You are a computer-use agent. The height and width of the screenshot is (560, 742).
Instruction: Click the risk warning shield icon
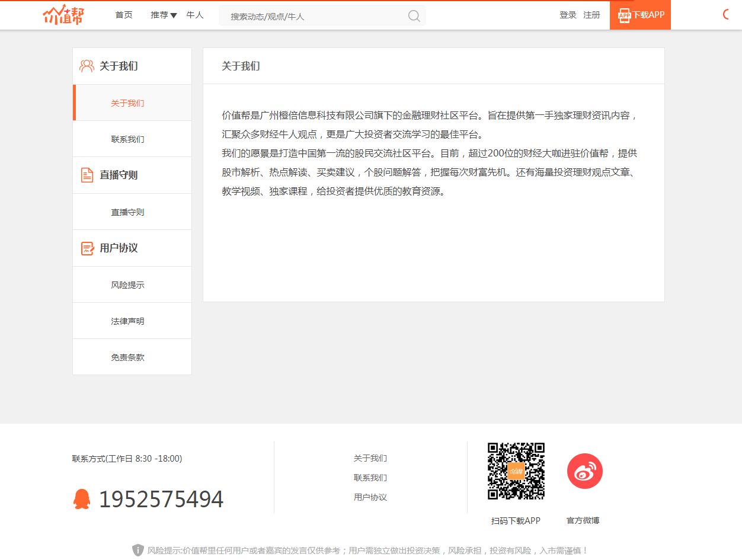pos(138,551)
